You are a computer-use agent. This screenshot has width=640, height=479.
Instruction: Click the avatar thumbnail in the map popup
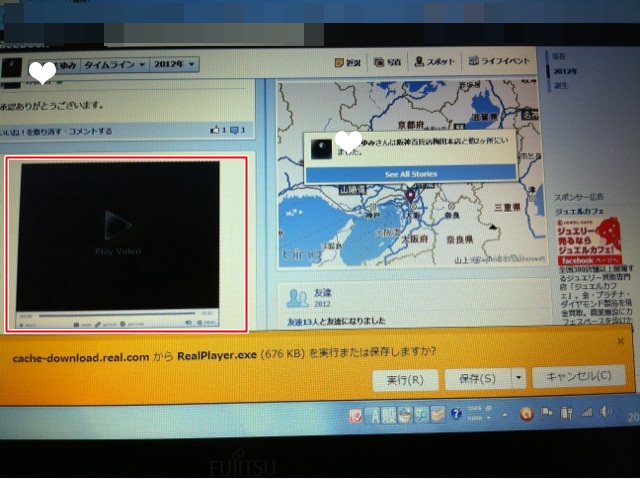[321, 149]
